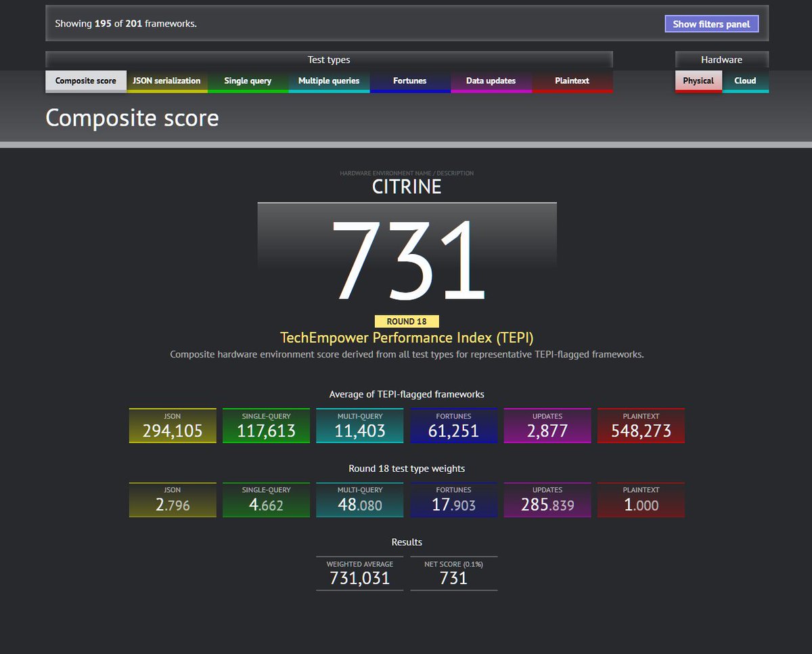Click the Multi-query weight 48.080

point(360,504)
